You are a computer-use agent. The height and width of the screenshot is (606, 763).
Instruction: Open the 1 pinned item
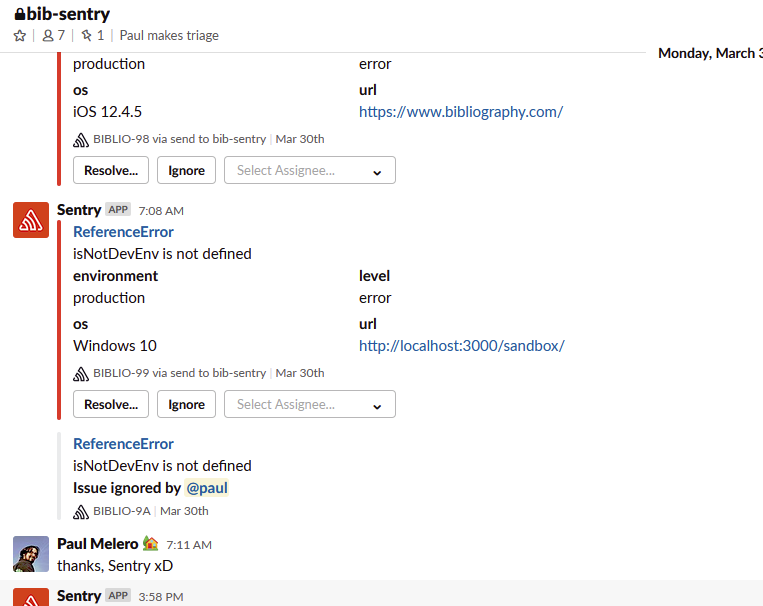[x=92, y=36]
